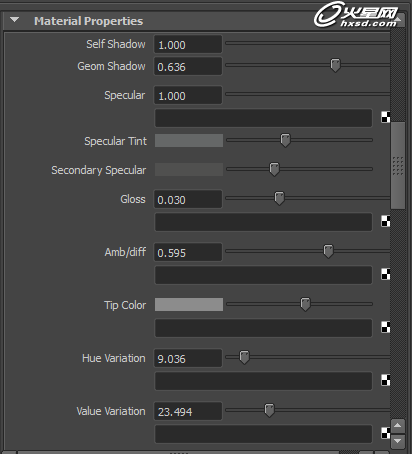The height and width of the screenshot is (454, 412).
Task: Click the scrollbar down arrow button
Action: [x=397, y=441]
